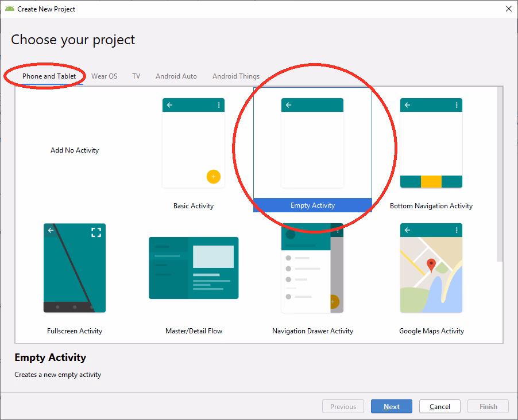Select the Navigation Drawer Activity template
The image size is (518, 420).
coord(312,268)
